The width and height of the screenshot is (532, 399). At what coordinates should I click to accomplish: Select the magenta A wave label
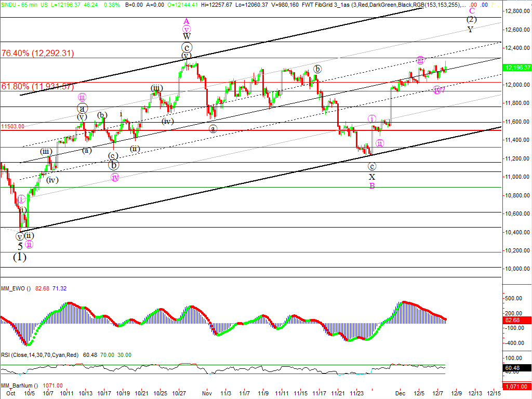187,21
